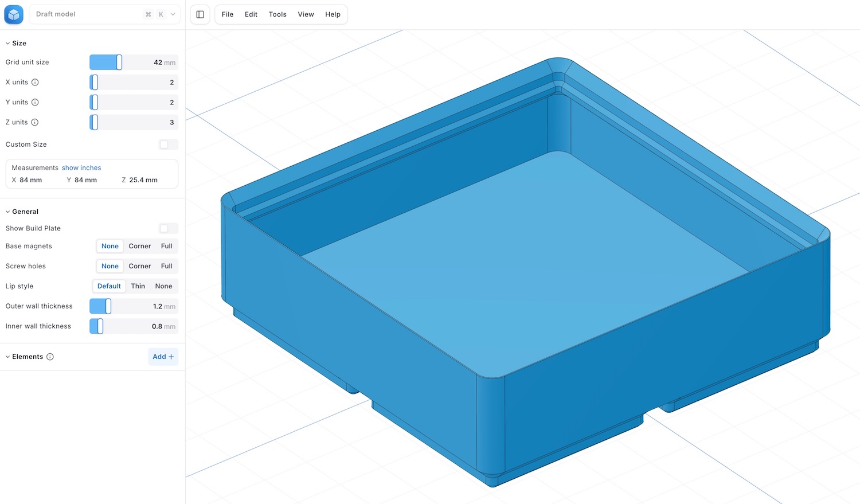Click the info icon beside Z units
The image size is (860, 504).
pyautogui.click(x=35, y=122)
